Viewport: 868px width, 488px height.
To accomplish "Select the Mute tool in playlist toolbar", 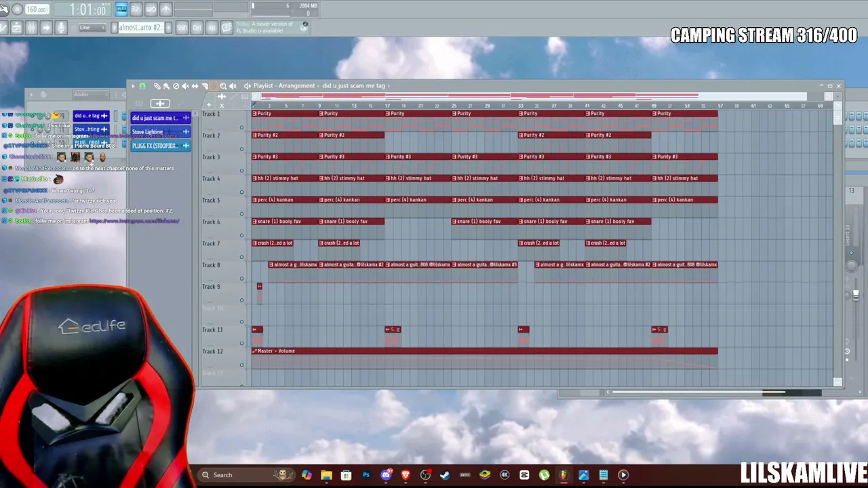I will pos(186,86).
